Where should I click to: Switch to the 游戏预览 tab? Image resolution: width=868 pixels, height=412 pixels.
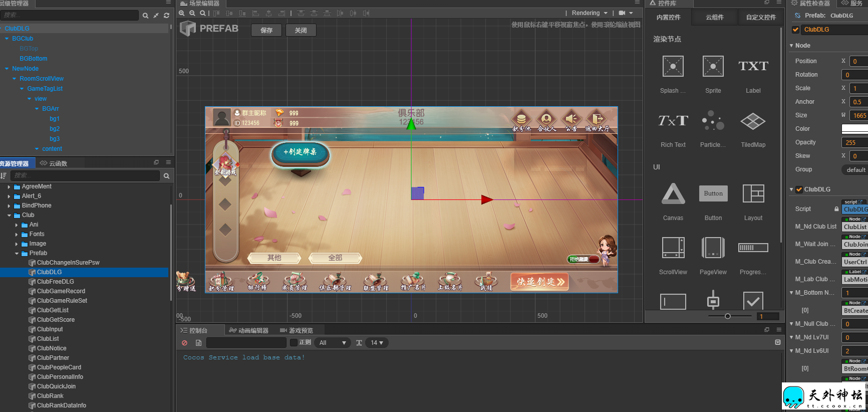coord(297,330)
